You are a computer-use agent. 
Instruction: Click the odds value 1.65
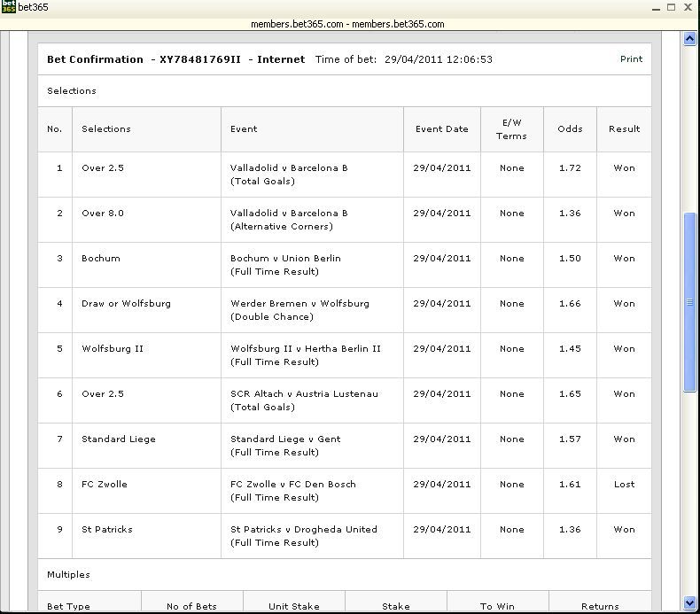570,394
